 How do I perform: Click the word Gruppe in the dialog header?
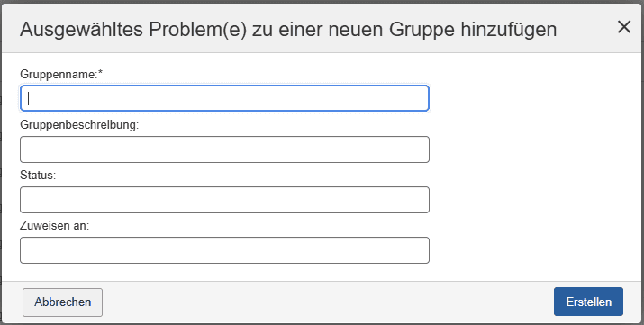422,30
